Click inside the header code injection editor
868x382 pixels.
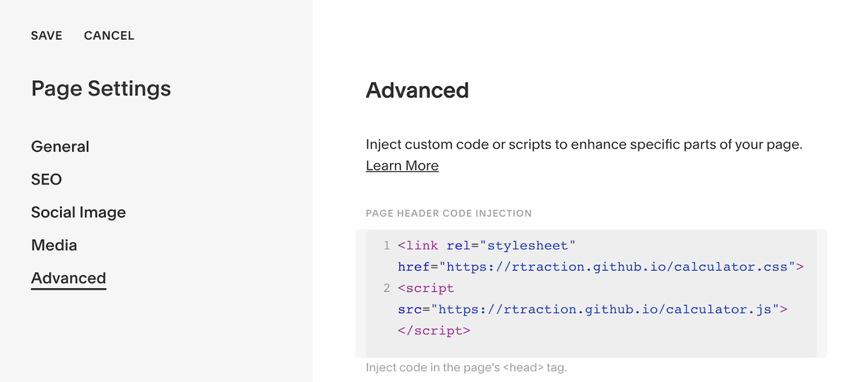click(x=591, y=293)
